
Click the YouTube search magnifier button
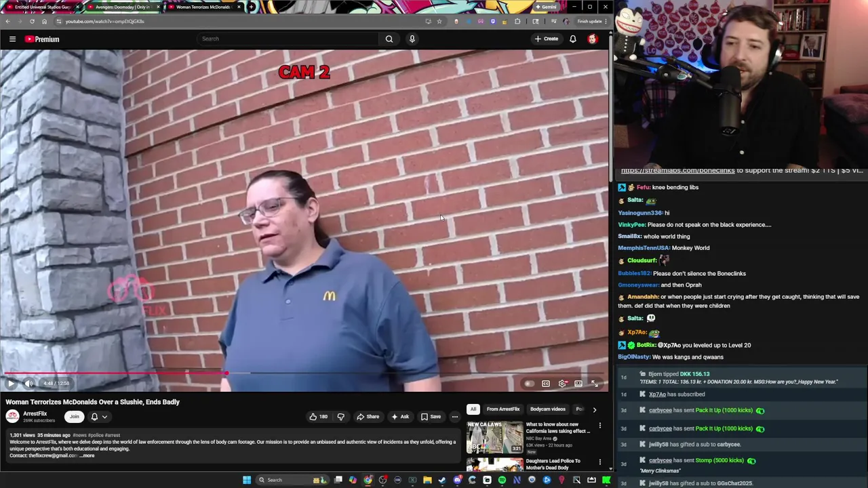pyautogui.click(x=389, y=39)
